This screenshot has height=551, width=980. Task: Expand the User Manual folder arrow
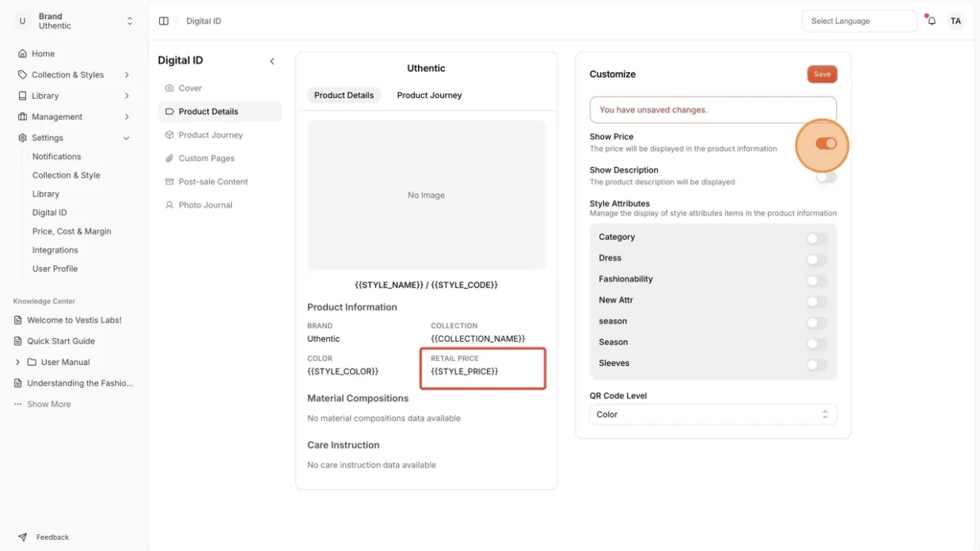(x=17, y=362)
